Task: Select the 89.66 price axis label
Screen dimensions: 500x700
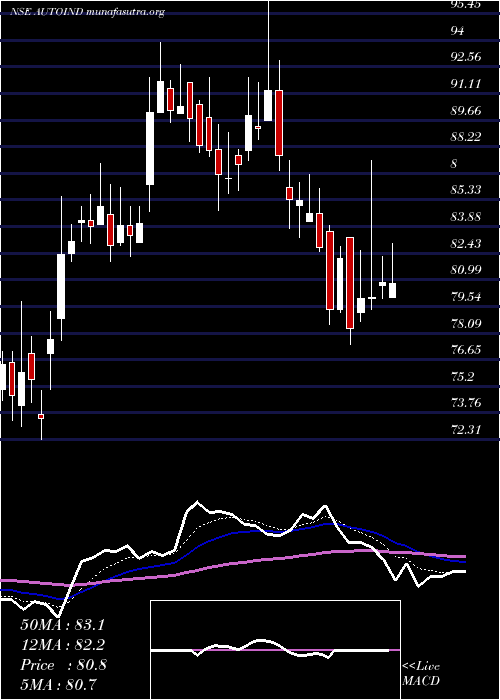Action: tap(467, 110)
